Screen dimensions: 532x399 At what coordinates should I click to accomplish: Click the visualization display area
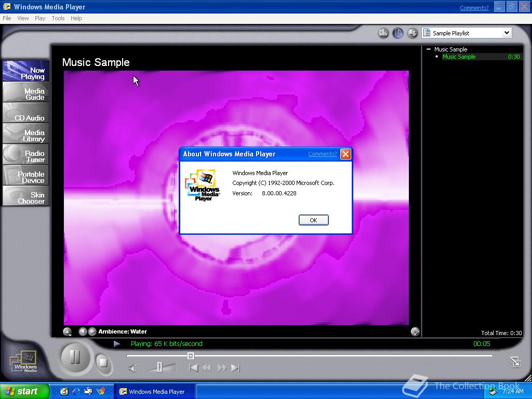(236, 198)
